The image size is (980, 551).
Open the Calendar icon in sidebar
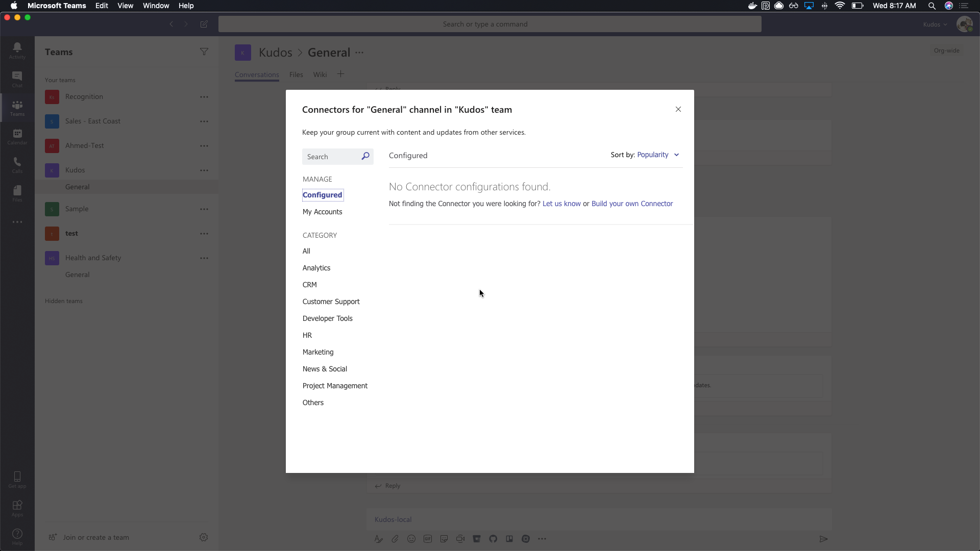coord(17,136)
